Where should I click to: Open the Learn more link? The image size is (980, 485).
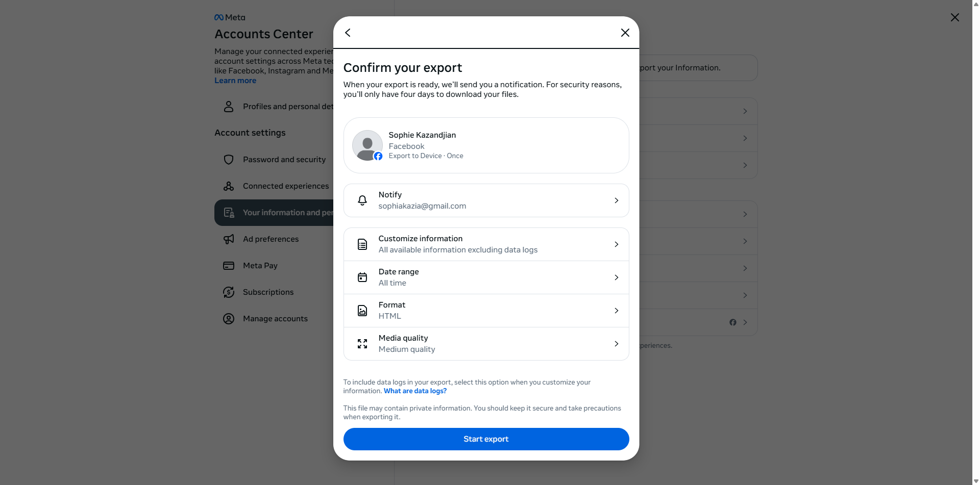pyautogui.click(x=235, y=81)
